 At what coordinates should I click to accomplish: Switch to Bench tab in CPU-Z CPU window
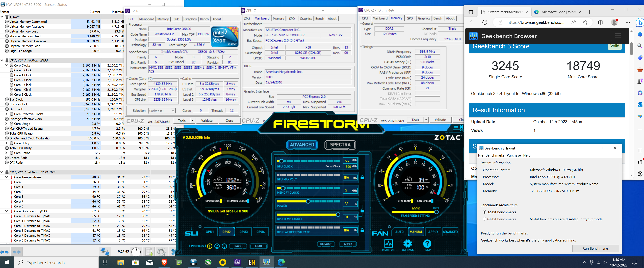204,19
